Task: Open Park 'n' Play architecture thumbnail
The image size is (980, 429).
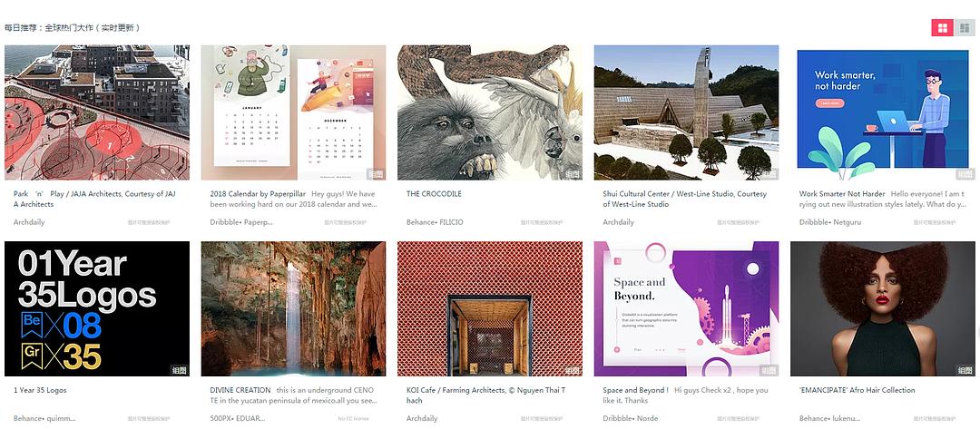Action: click(97, 112)
